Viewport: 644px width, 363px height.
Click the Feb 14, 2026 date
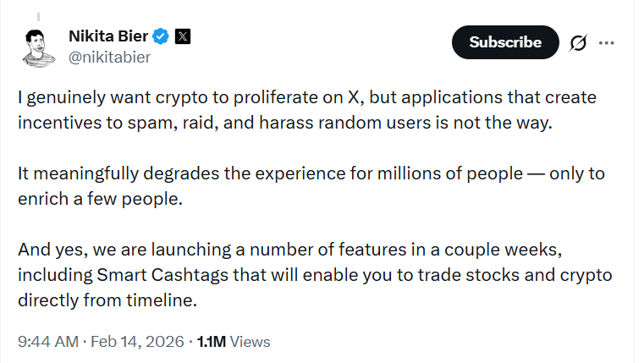click(x=139, y=342)
